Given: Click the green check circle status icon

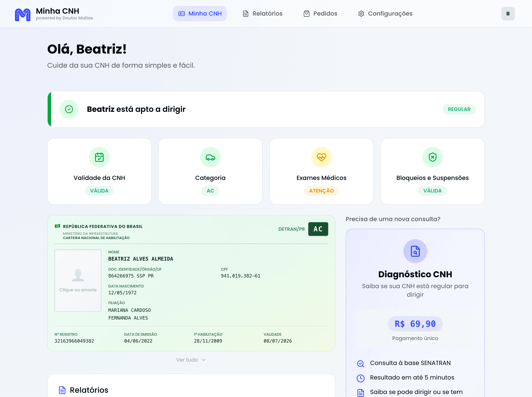Looking at the screenshot, I should (x=69, y=109).
